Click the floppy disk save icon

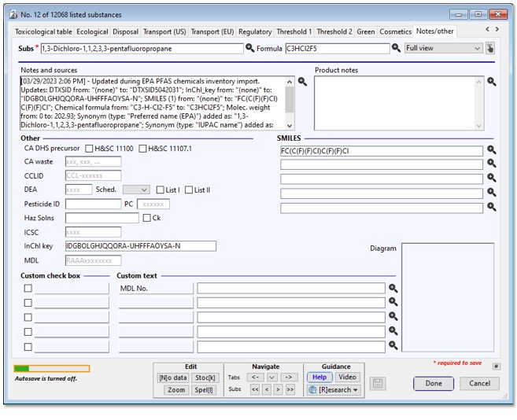378,384
